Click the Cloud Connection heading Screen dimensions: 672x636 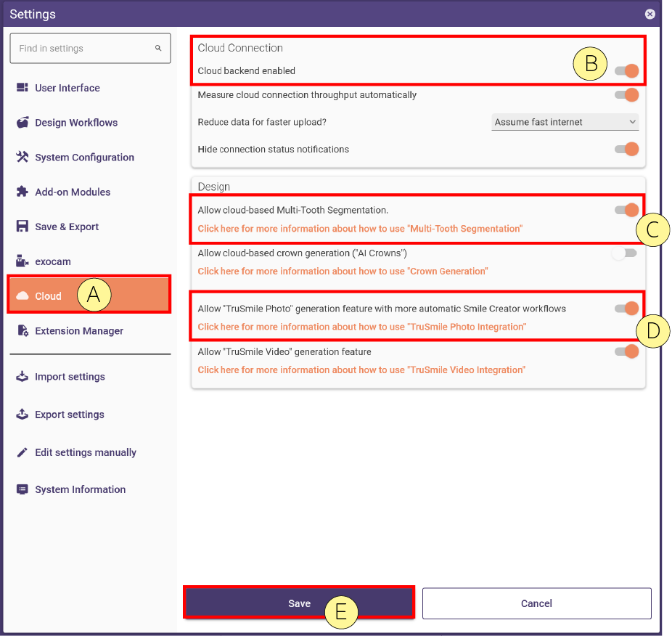(240, 48)
